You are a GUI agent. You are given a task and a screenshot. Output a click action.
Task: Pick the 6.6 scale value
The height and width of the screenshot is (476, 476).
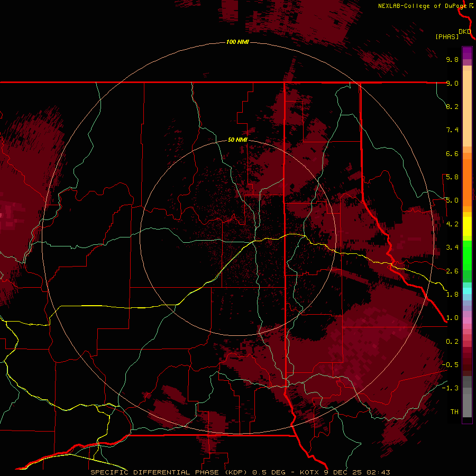tap(452, 153)
